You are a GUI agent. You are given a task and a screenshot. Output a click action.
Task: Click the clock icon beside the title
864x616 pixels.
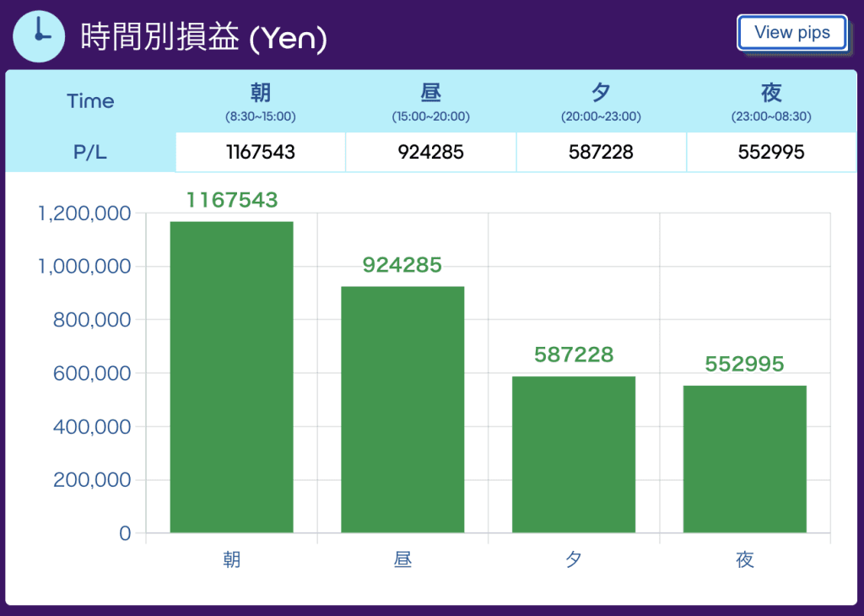[39, 35]
